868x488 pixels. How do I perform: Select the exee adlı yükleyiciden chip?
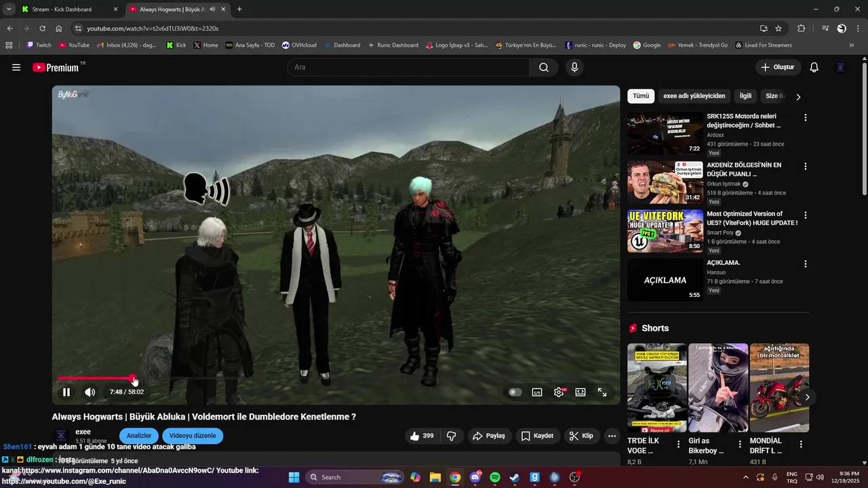(694, 96)
